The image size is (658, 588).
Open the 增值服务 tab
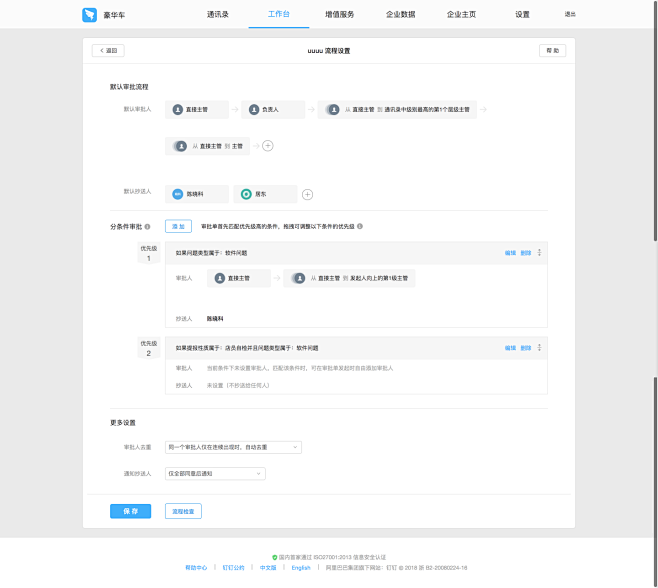(x=339, y=14)
